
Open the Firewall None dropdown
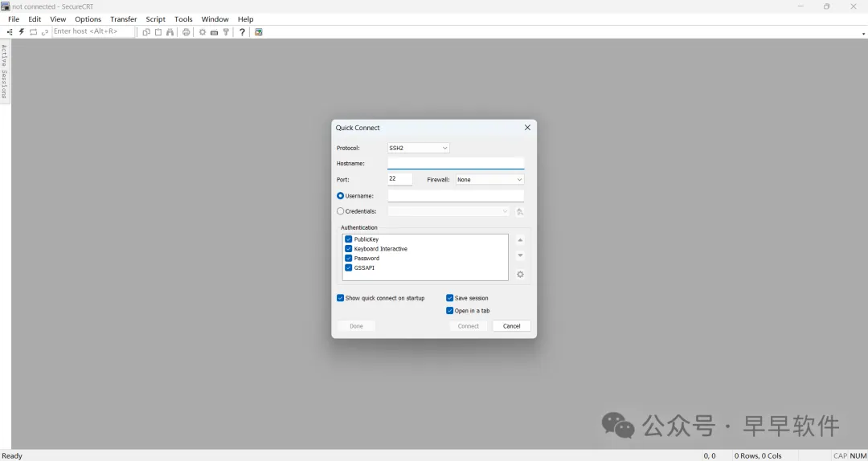[x=490, y=180]
